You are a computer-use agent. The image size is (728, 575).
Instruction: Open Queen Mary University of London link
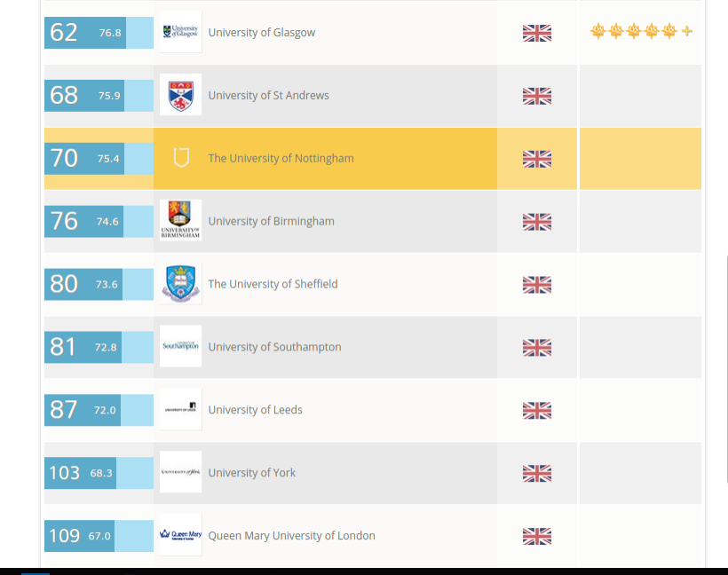pyautogui.click(x=291, y=536)
